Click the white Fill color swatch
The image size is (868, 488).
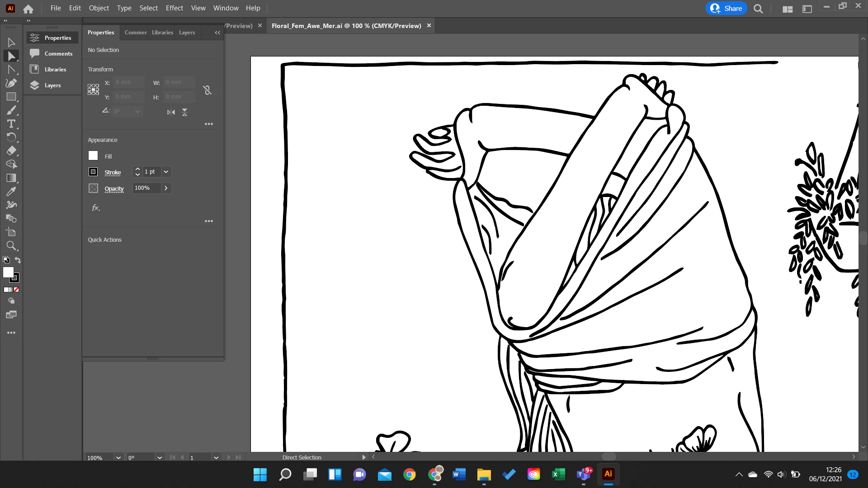click(93, 156)
